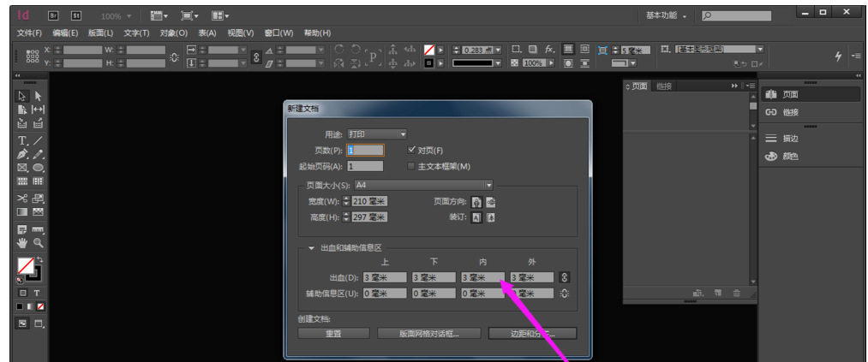Open the stroke weight 0.283 点 dropdown
Screen dimensions: 868x362
coord(498,50)
